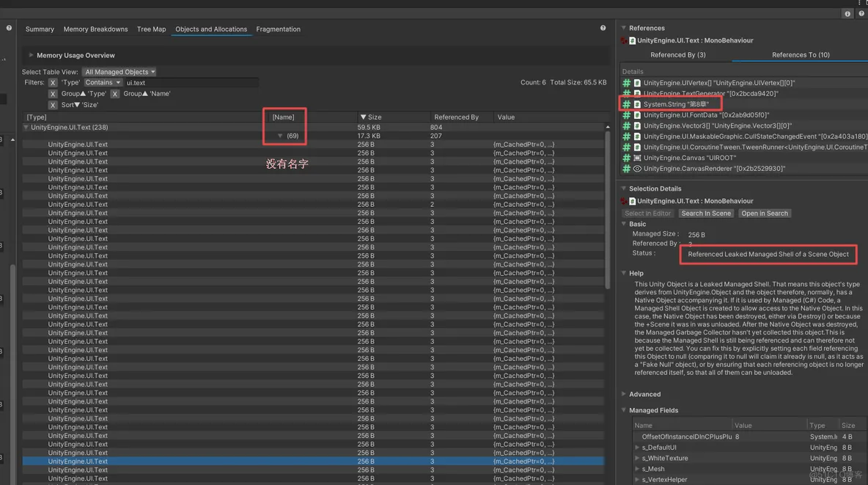The width and height of the screenshot is (868, 485).
Task: Remove the Group 'Type' filter with X
Action: [53, 94]
